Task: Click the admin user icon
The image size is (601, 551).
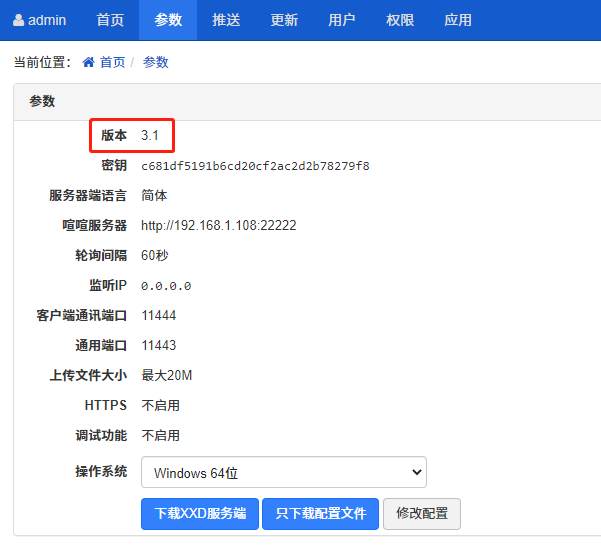Action: [19, 20]
